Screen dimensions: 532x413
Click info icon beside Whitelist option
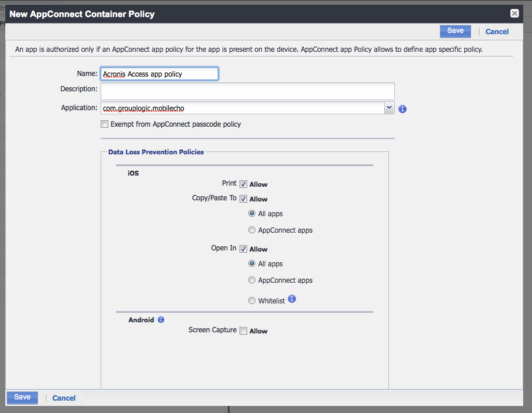[x=292, y=299]
